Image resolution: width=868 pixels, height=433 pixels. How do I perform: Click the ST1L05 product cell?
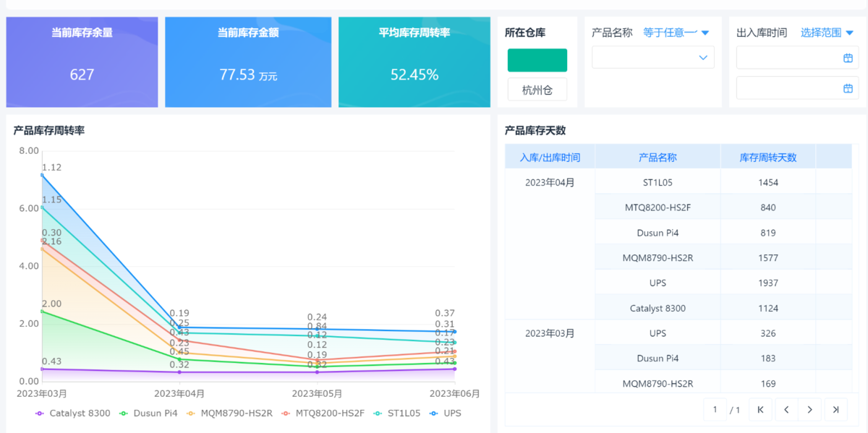point(658,182)
